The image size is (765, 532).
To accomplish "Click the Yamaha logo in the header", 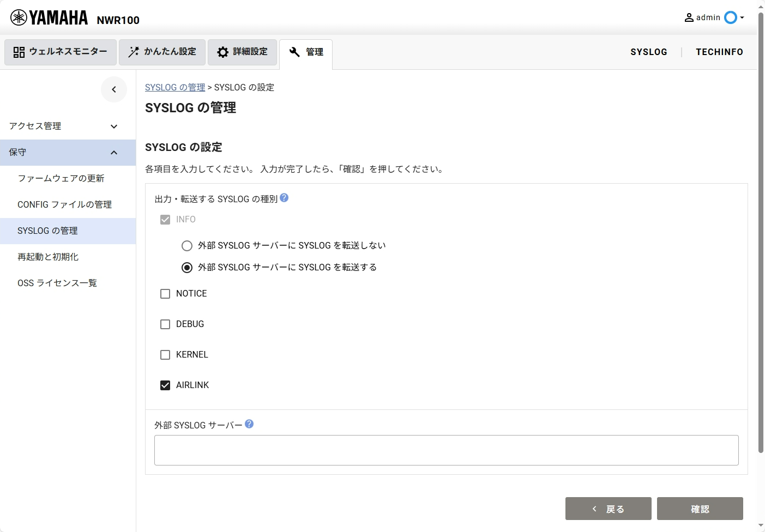I will click(x=49, y=18).
